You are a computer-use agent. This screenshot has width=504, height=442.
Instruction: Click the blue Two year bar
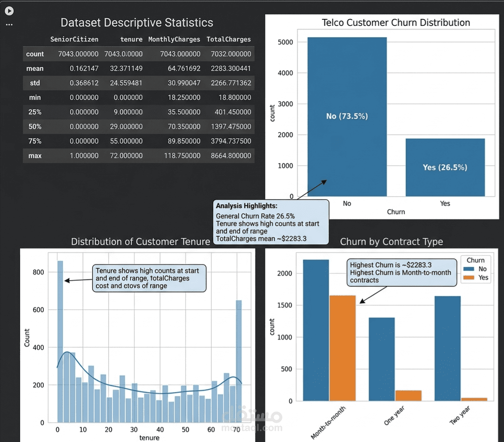pyautogui.click(x=448, y=348)
